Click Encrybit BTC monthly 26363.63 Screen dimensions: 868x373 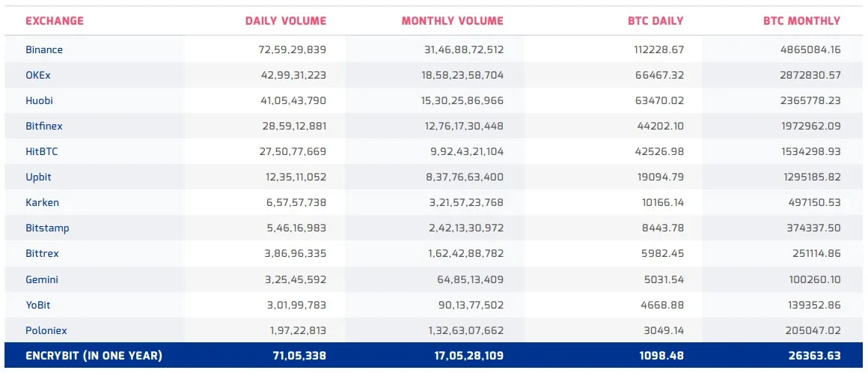pyautogui.click(x=815, y=355)
